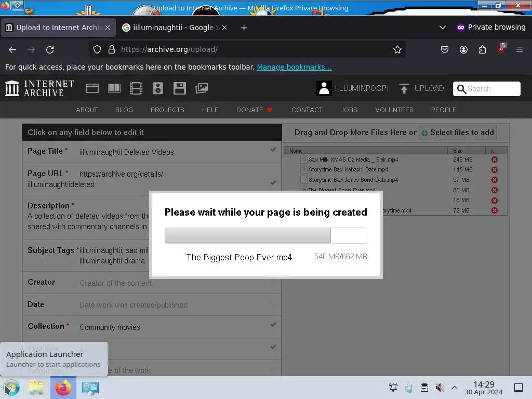The image size is (532, 399).
Task: Remove Storytime Bad James Bond Date.mp4 file
Action: pos(495,180)
